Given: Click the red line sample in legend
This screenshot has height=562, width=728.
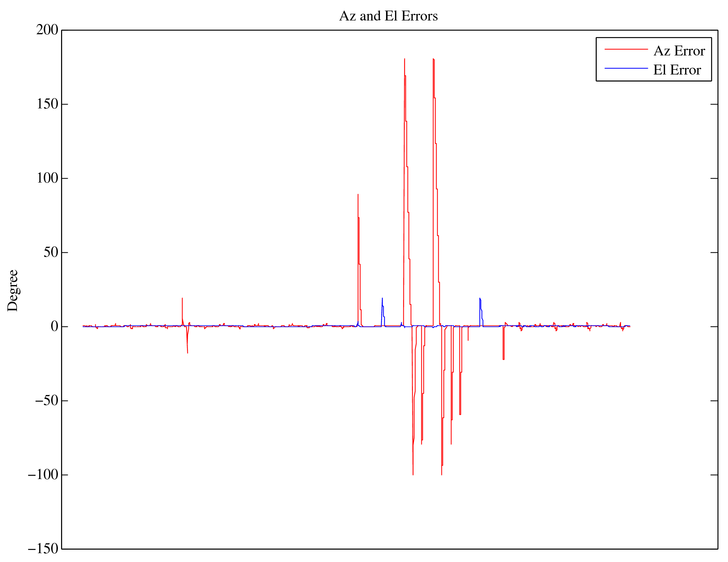Looking at the screenshot, I should pyautogui.click(x=626, y=49).
